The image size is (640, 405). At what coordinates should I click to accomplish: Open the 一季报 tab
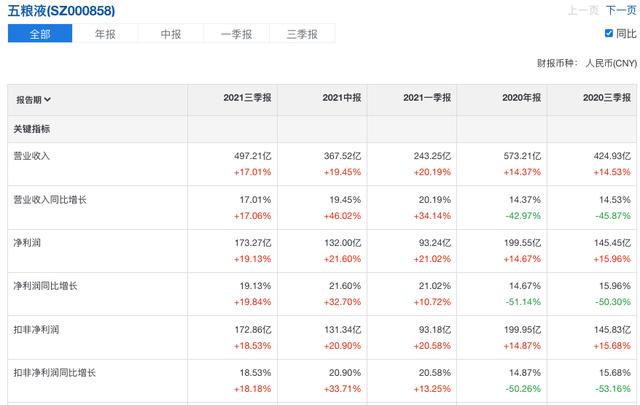236,34
